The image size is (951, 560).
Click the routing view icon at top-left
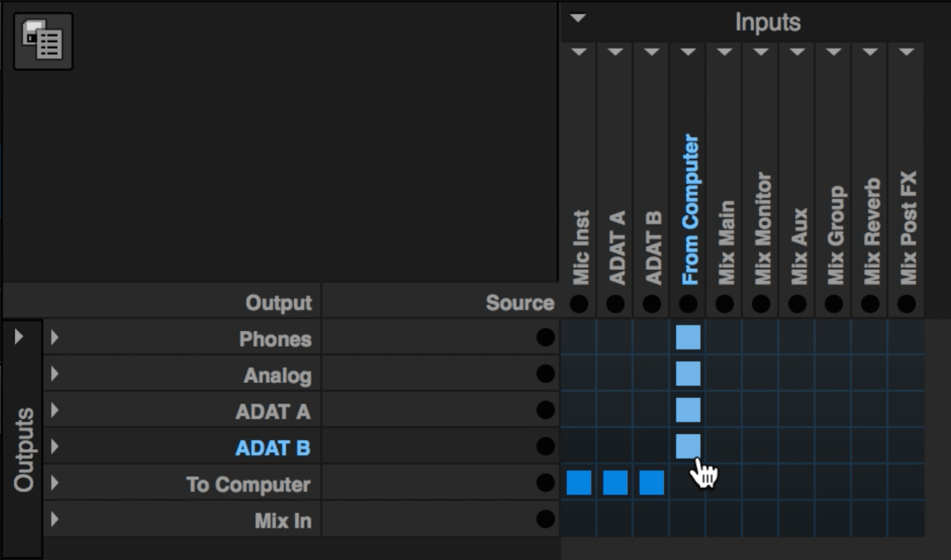pyautogui.click(x=43, y=41)
